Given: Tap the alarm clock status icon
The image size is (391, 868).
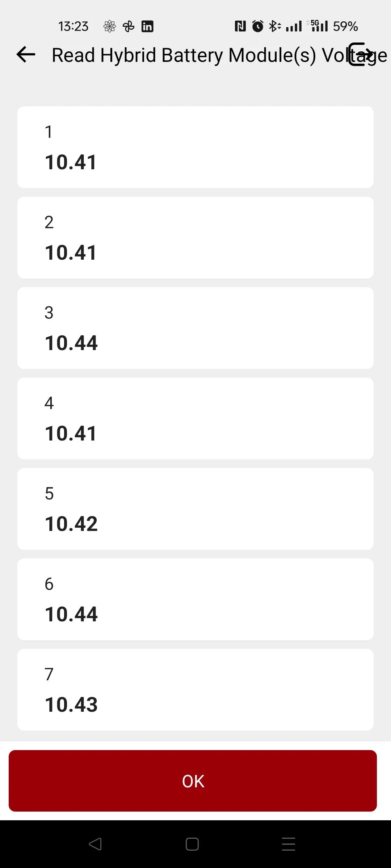Looking at the screenshot, I should pos(258,26).
